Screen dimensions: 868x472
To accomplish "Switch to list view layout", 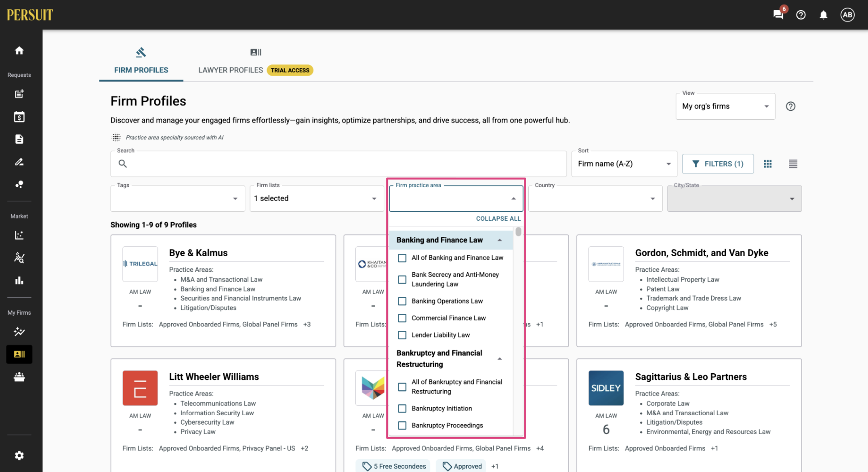I will (x=793, y=164).
